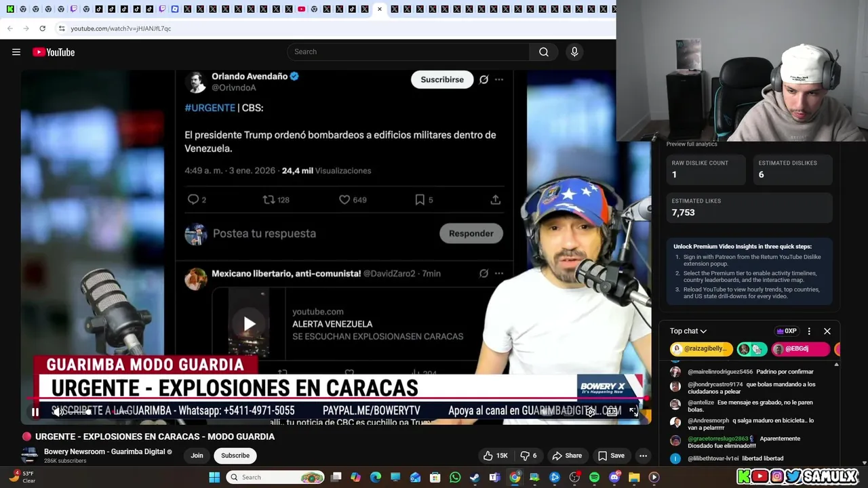The width and height of the screenshot is (868, 488).
Task: Reload the page in Chrome
Action: coord(42,28)
